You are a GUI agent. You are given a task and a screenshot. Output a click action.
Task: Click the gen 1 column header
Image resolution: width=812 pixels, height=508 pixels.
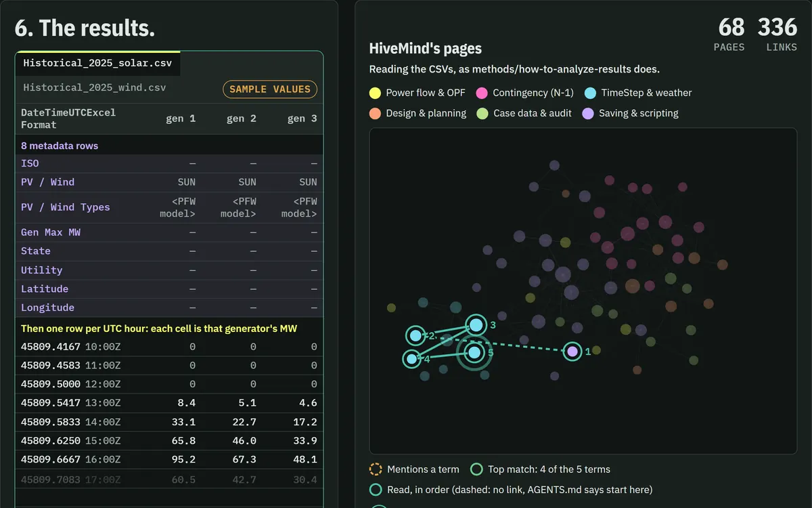pyautogui.click(x=181, y=119)
